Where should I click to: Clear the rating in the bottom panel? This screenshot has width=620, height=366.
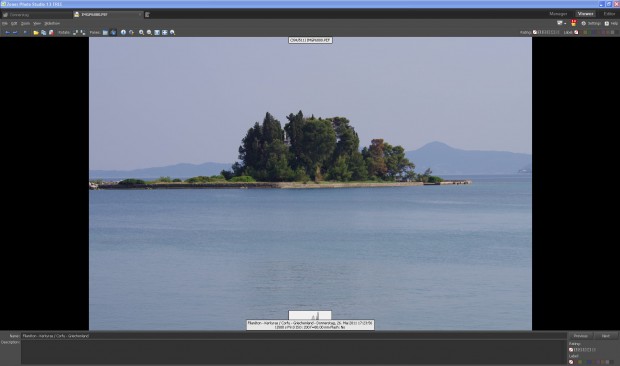click(x=571, y=350)
